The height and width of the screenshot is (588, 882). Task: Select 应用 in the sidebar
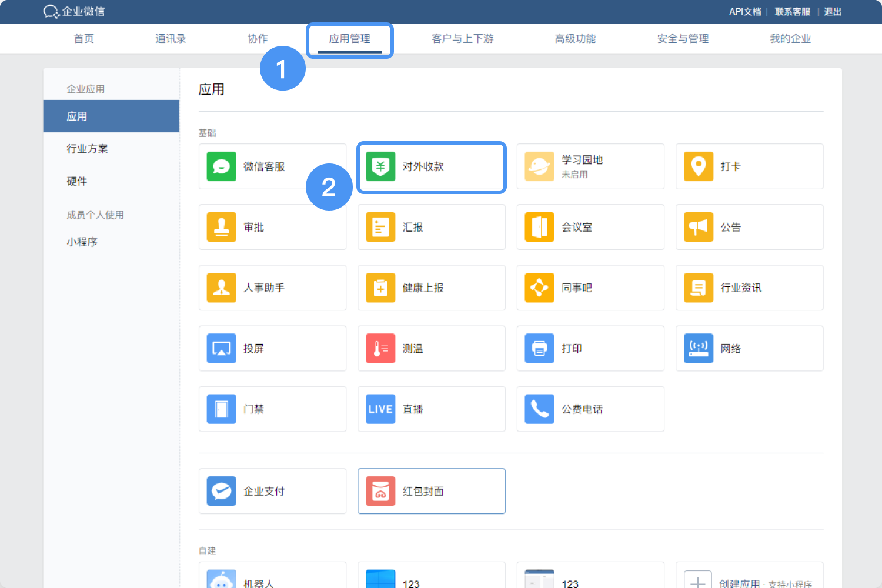pos(111,116)
